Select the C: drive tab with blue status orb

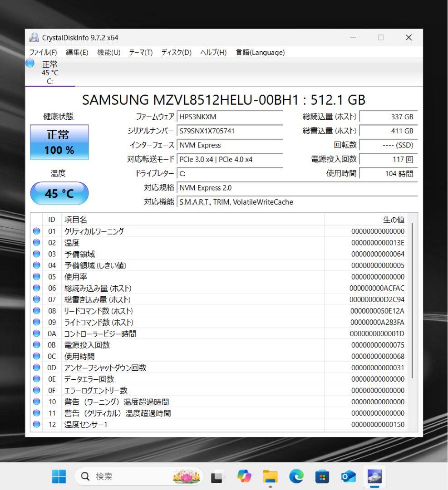pyautogui.click(x=50, y=72)
